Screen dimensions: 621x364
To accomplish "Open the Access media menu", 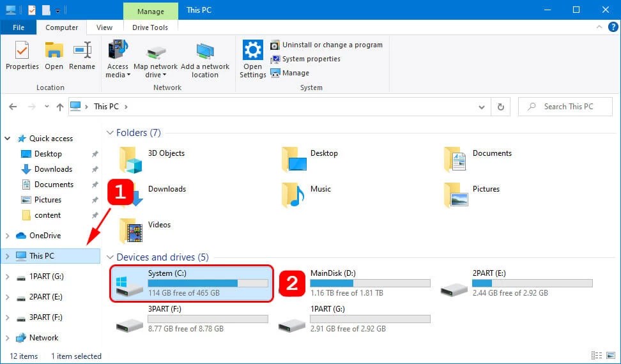I will 118,59.
